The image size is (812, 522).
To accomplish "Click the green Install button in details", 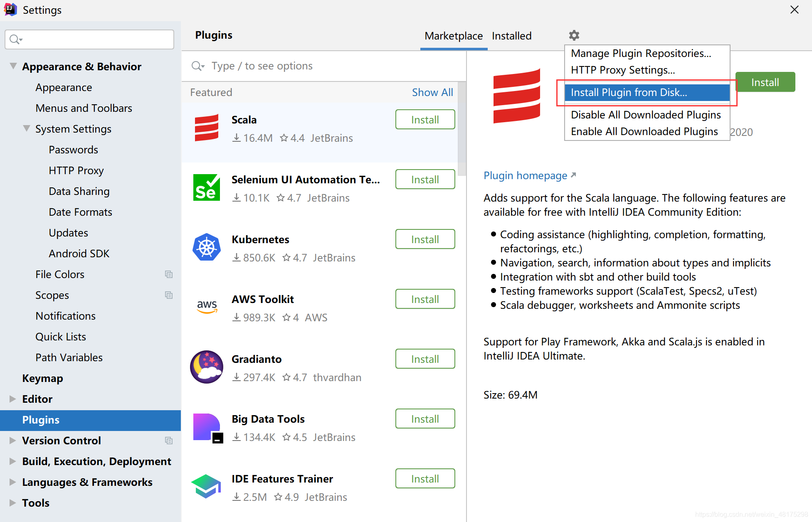I will tap(765, 82).
